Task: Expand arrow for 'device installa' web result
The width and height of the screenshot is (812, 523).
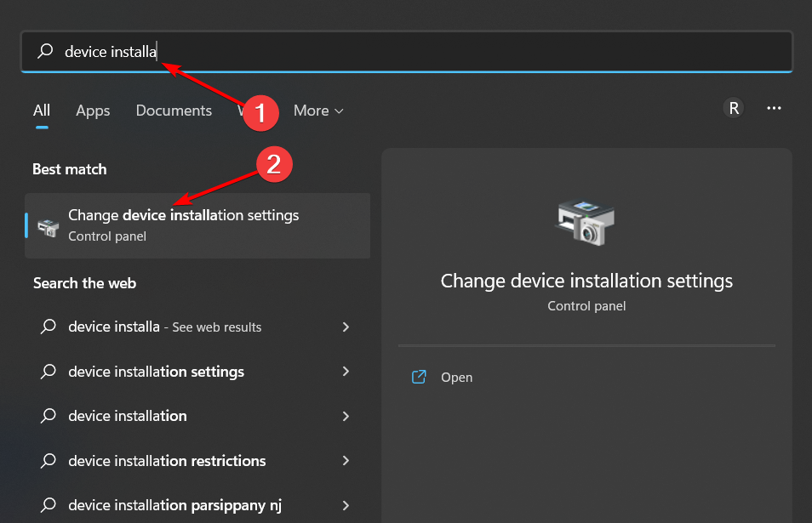Action: click(x=346, y=327)
